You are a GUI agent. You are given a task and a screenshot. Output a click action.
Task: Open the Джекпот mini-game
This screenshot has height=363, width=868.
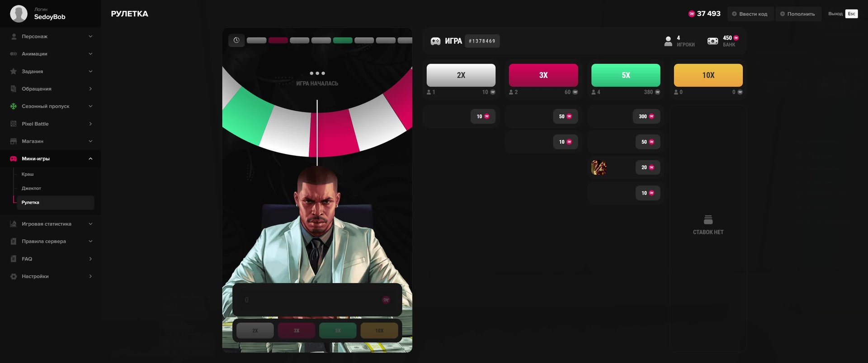tap(31, 188)
